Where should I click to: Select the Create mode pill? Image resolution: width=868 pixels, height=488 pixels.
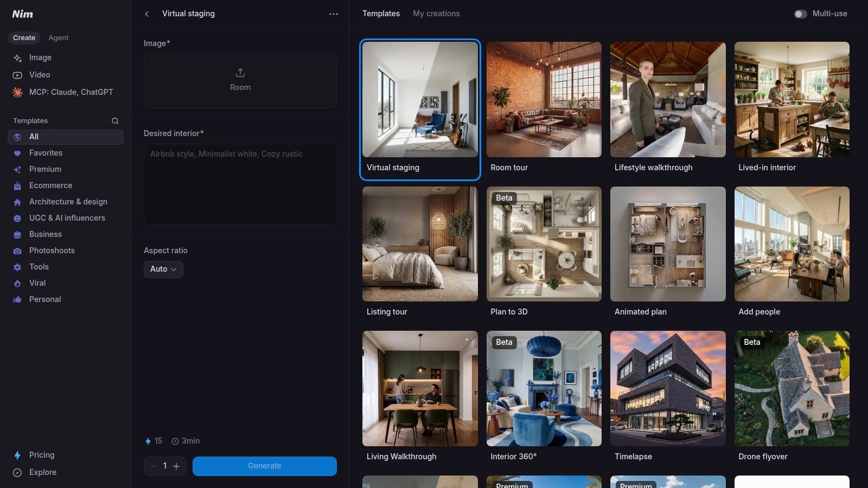pyautogui.click(x=24, y=38)
